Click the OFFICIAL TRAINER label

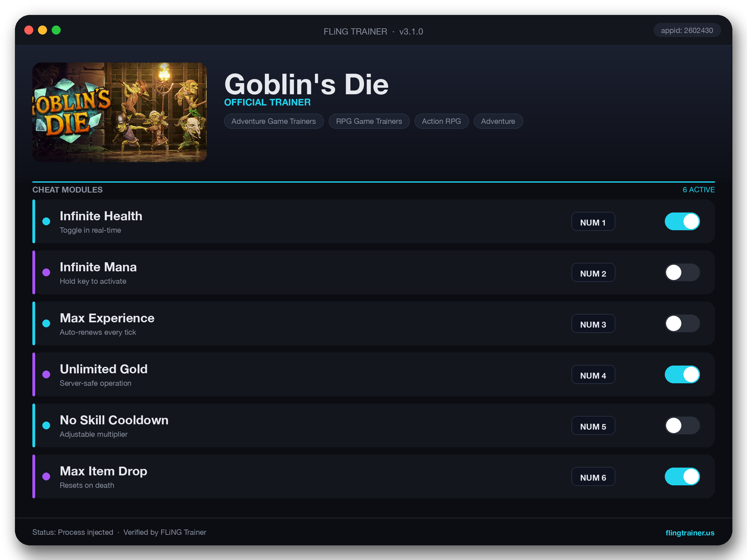(x=267, y=102)
